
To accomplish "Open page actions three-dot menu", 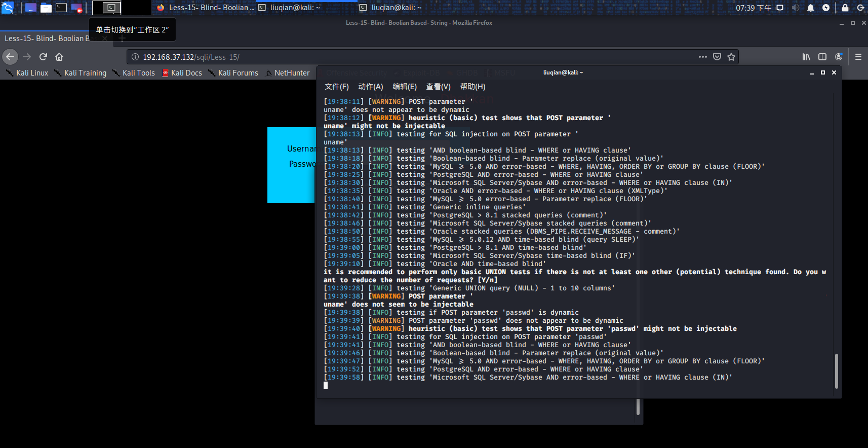I will pos(703,57).
